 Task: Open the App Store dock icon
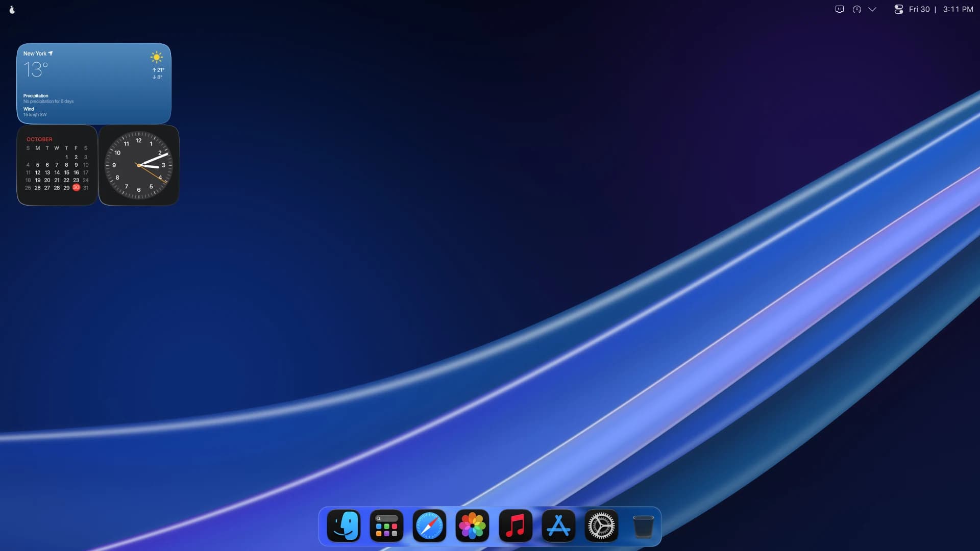pyautogui.click(x=558, y=526)
